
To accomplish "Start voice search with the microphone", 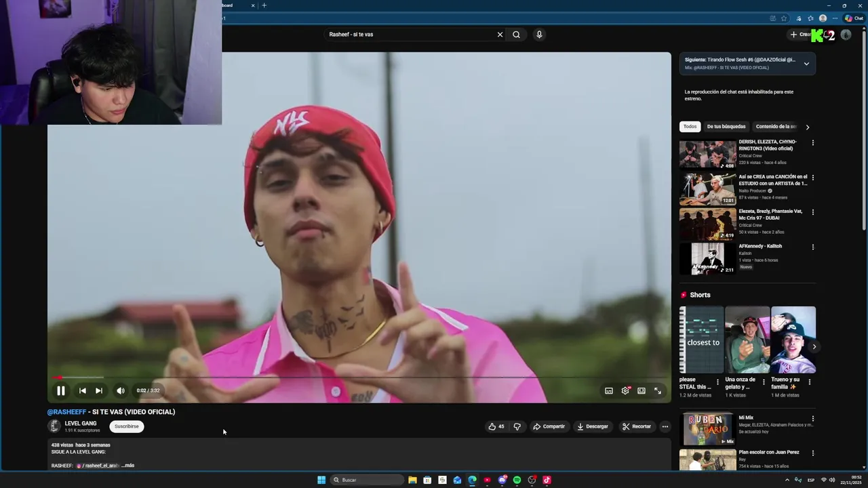I will click(539, 35).
